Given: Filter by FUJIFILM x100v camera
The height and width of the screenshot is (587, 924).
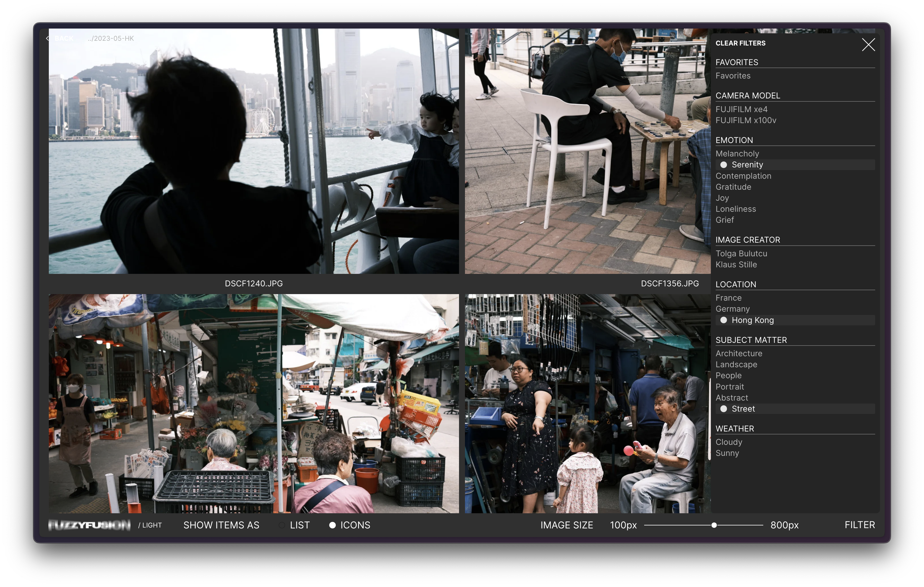Looking at the screenshot, I should point(746,120).
